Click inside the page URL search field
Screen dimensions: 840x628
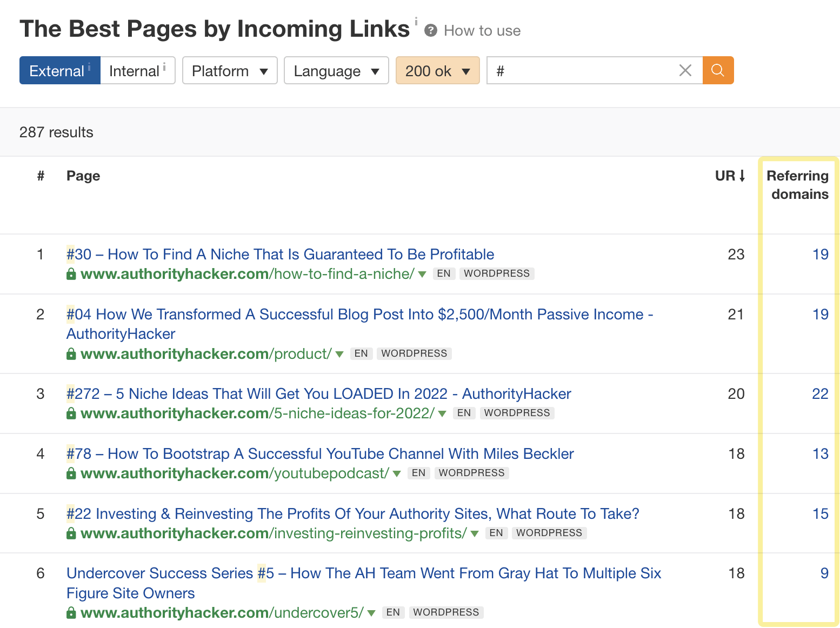[584, 70]
